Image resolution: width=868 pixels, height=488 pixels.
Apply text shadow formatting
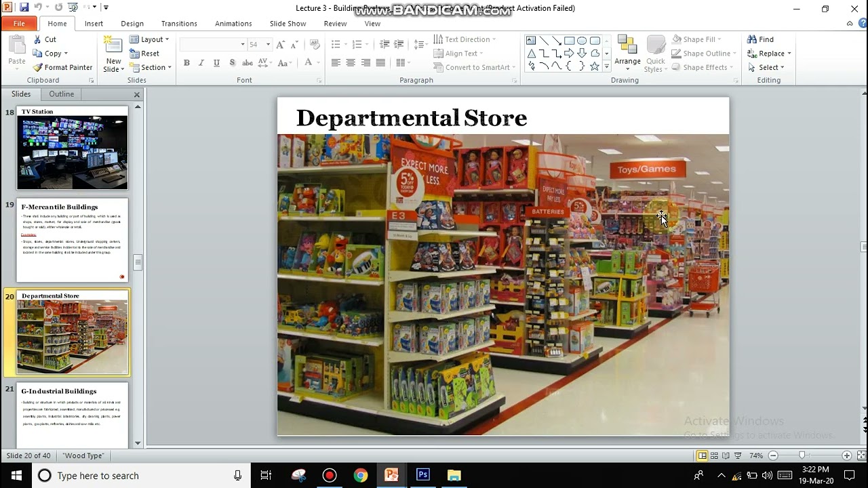(x=231, y=62)
